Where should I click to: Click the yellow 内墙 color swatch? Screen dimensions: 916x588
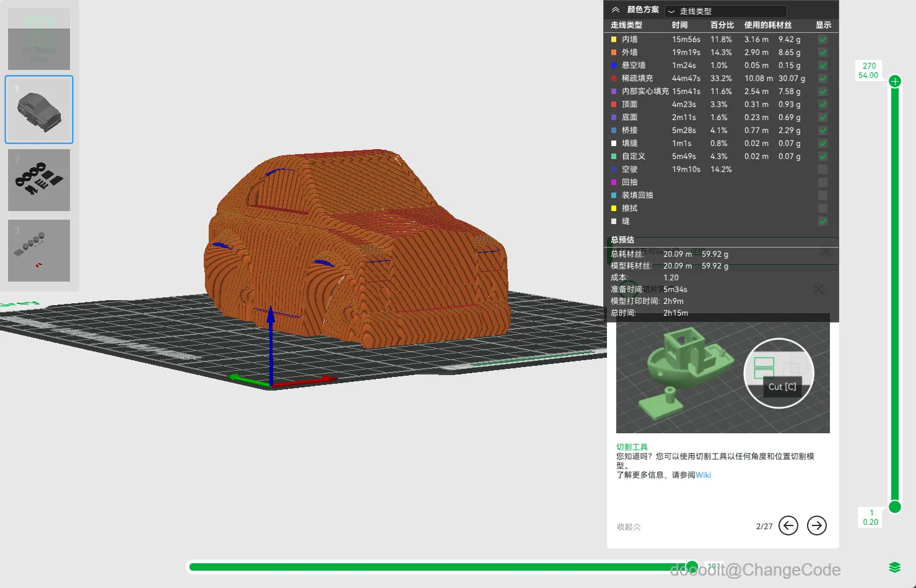[614, 40]
